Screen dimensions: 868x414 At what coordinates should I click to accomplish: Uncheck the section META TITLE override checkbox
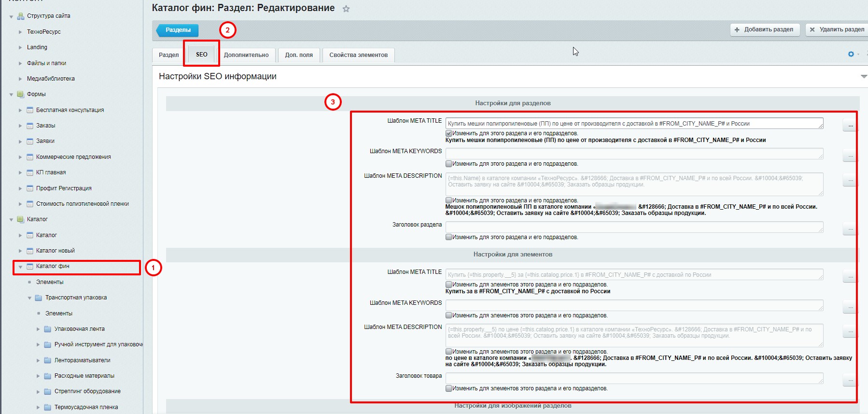(448, 133)
